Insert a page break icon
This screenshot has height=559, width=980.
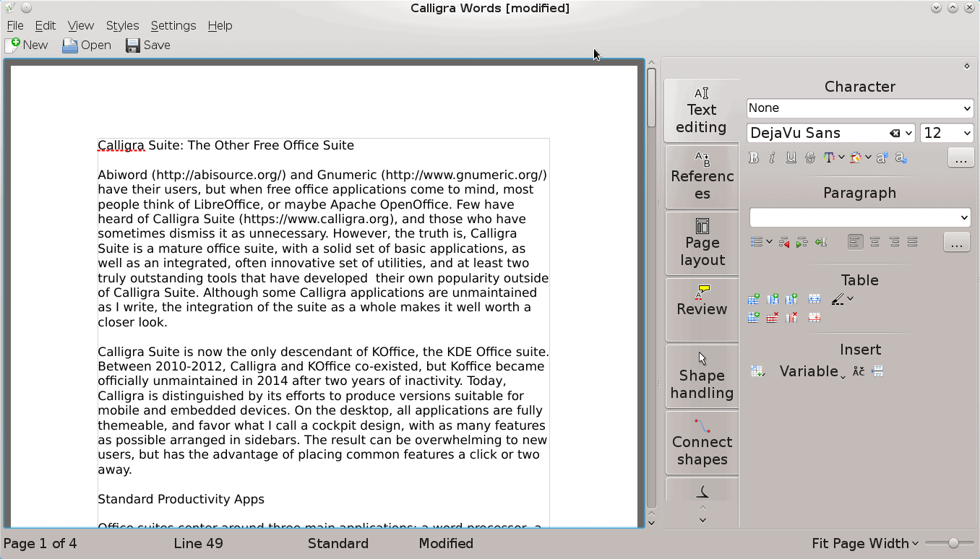point(877,371)
